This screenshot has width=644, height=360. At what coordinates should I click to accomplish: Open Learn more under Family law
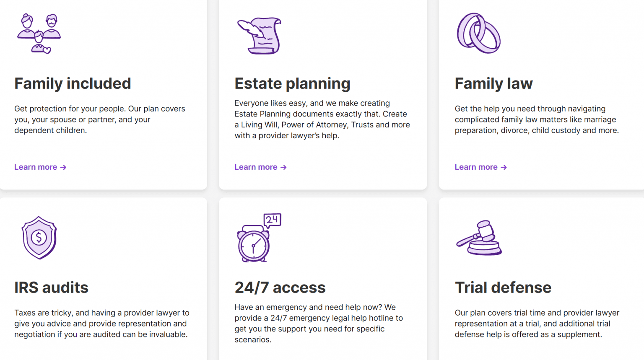coord(476,167)
